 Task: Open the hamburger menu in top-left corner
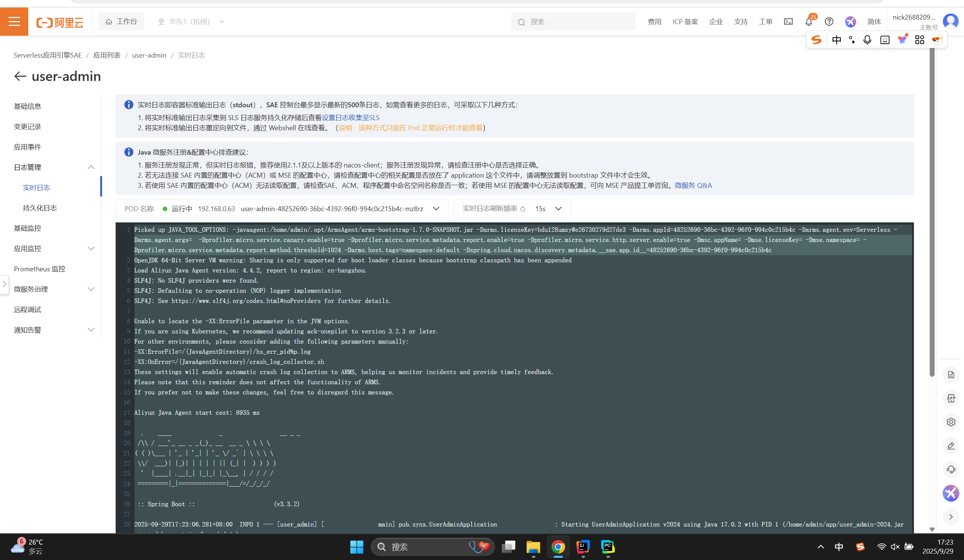[14, 21]
